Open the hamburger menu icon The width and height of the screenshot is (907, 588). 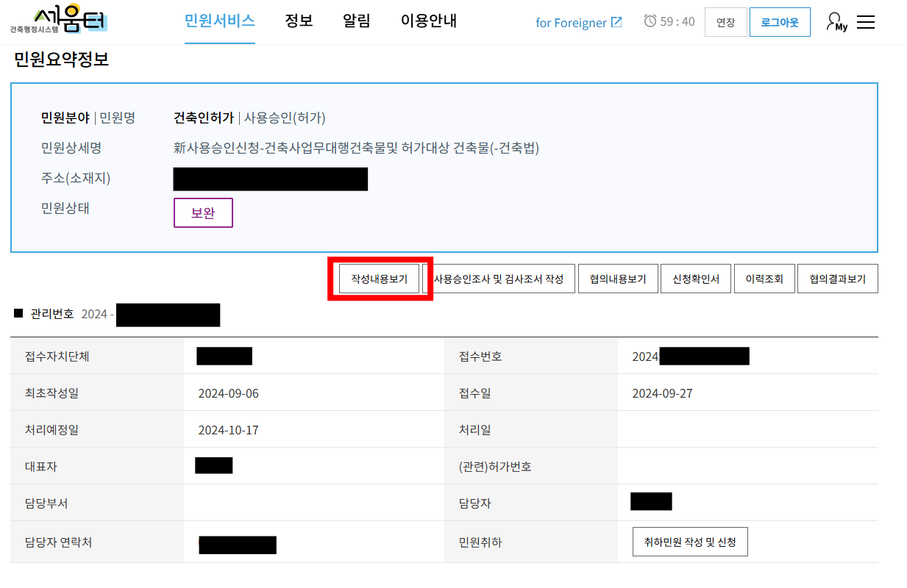(x=866, y=22)
